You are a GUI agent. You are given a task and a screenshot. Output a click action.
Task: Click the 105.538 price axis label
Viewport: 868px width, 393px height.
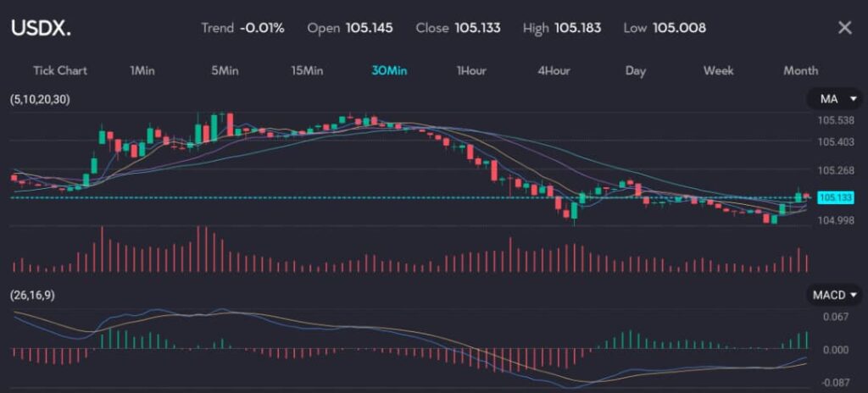(835, 120)
